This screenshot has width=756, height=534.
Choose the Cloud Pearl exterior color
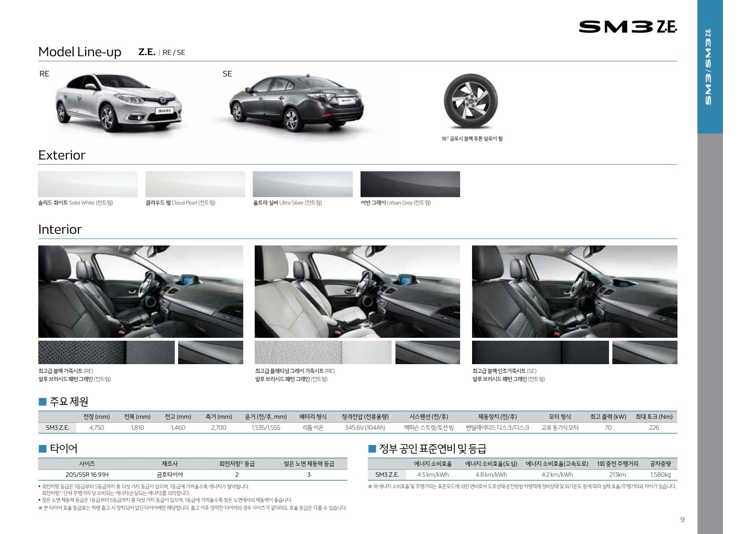pos(195,184)
